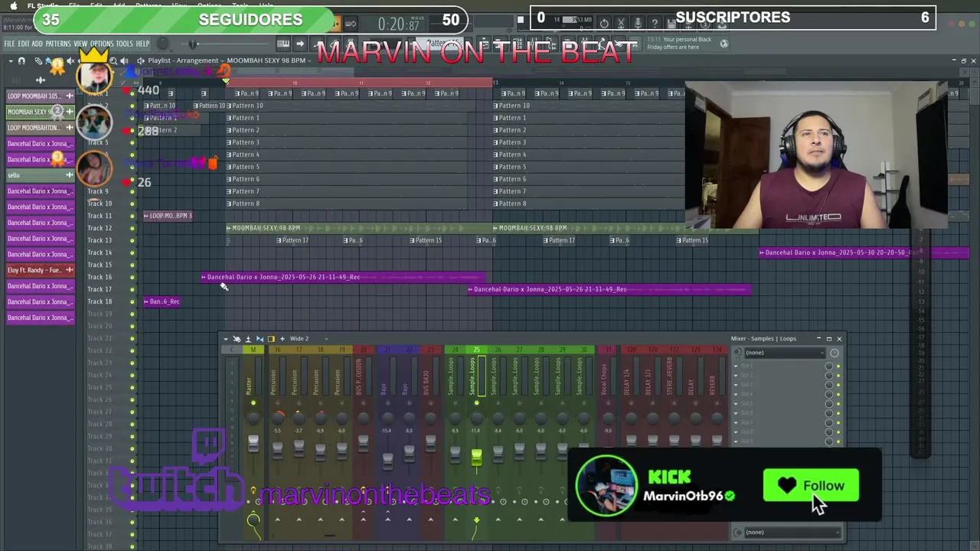Click the Master track pan knob

pyautogui.click(x=253, y=418)
